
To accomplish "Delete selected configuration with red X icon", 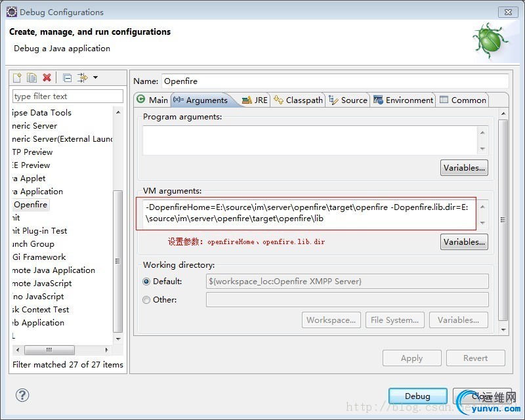I will (x=47, y=77).
